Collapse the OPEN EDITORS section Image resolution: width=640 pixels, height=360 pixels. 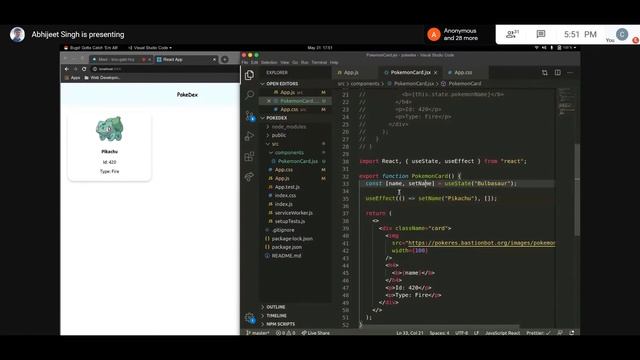[282, 84]
